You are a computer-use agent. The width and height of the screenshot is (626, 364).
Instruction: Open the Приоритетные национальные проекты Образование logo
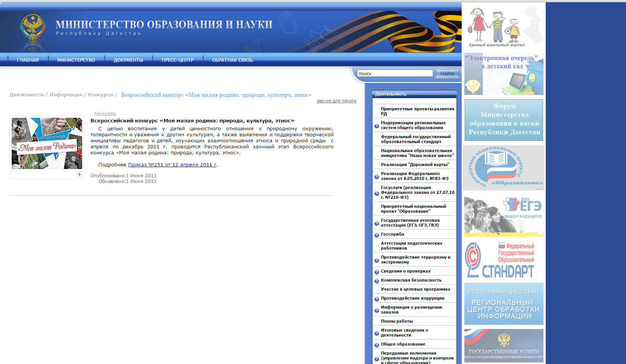(x=504, y=168)
